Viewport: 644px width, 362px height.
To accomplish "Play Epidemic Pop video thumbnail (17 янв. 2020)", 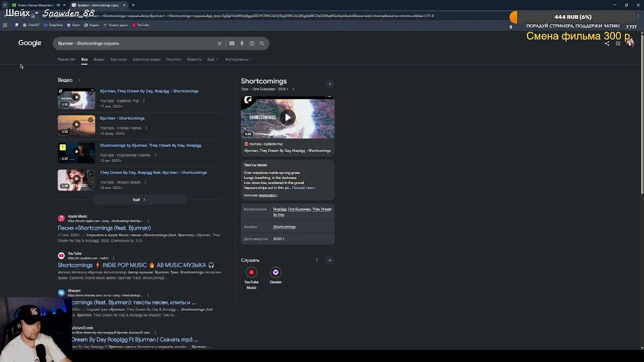I will click(76, 99).
